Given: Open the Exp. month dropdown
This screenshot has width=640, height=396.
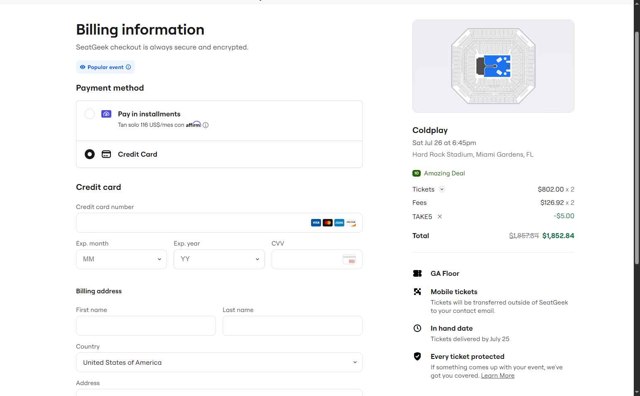Looking at the screenshot, I should pyautogui.click(x=121, y=259).
